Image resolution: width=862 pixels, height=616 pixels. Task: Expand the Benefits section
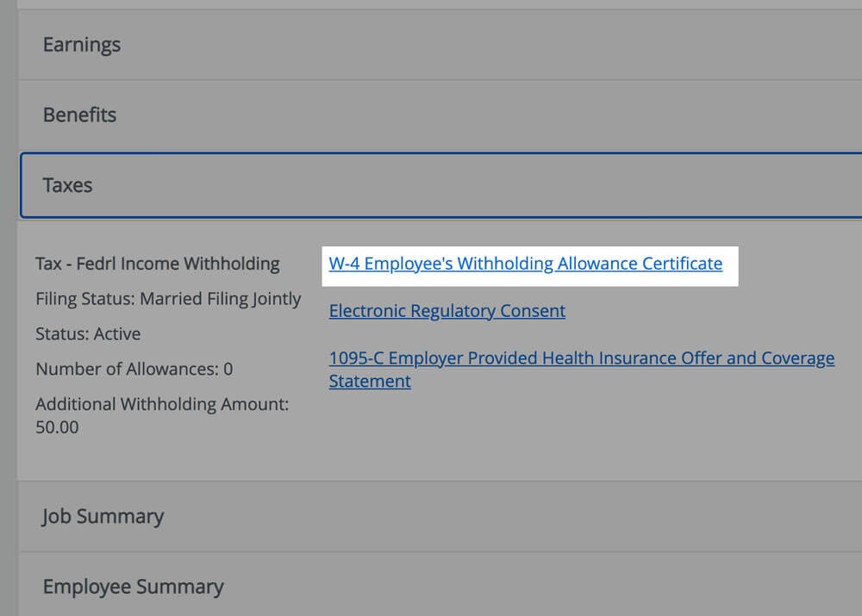[431, 115]
